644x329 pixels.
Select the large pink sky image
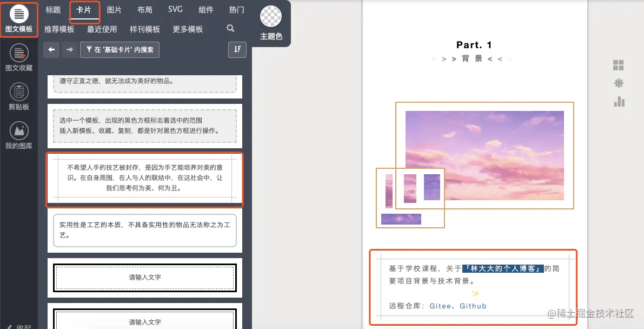[x=484, y=155]
